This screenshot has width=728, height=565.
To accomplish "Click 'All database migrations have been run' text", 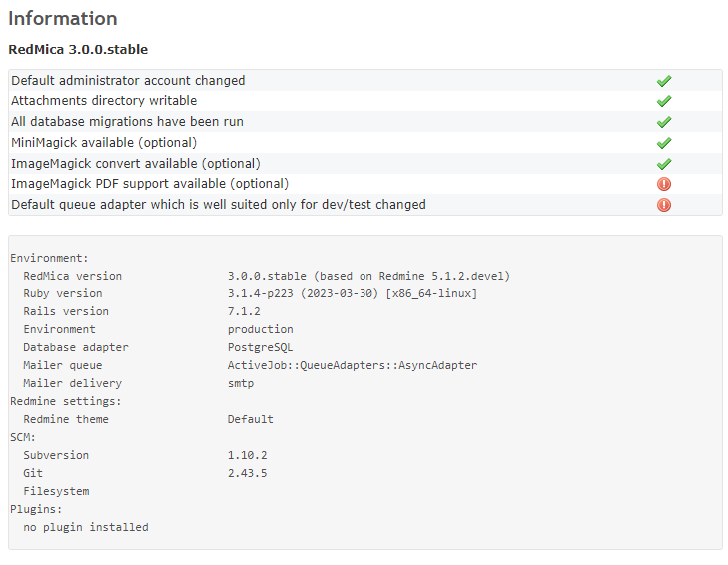I will coord(127,121).
